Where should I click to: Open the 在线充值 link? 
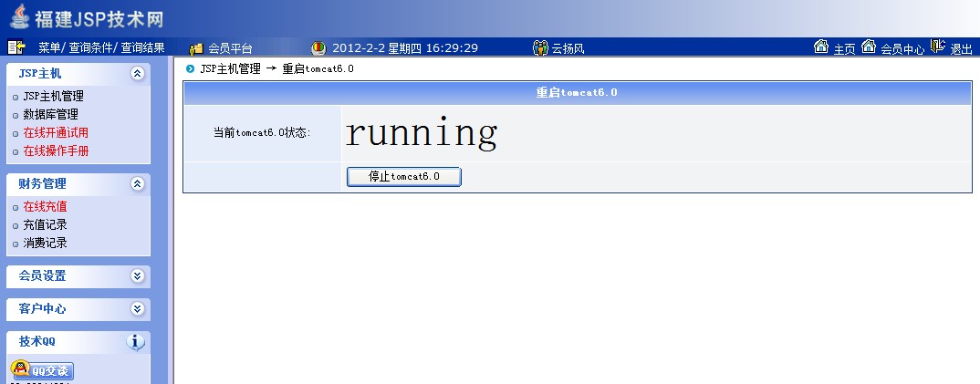45,206
